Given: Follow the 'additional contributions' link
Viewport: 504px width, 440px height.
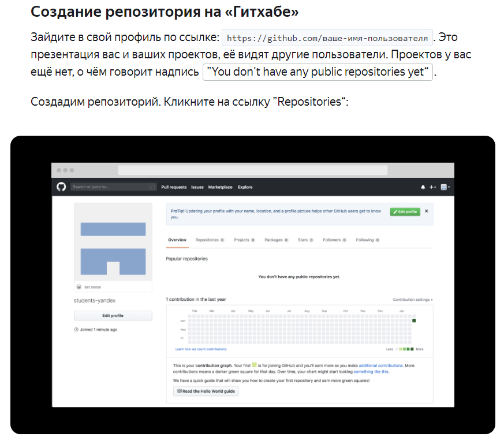Looking at the screenshot, I should [380, 366].
